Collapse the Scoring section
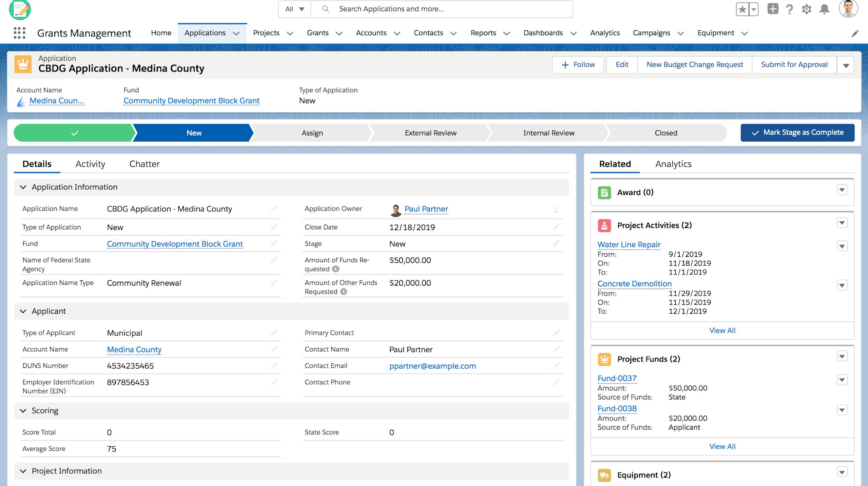This screenshot has height=486, width=868. (23, 411)
